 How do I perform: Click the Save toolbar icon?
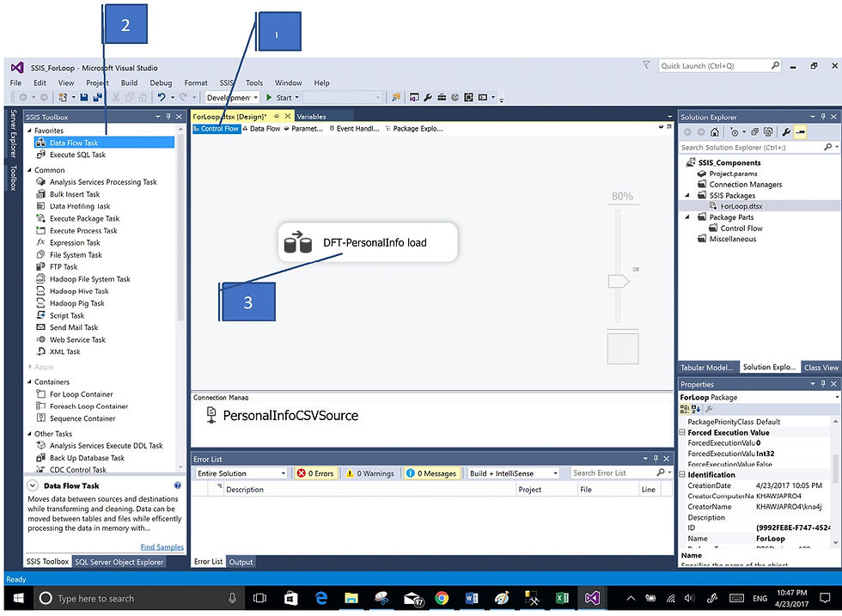tap(84, 97)
